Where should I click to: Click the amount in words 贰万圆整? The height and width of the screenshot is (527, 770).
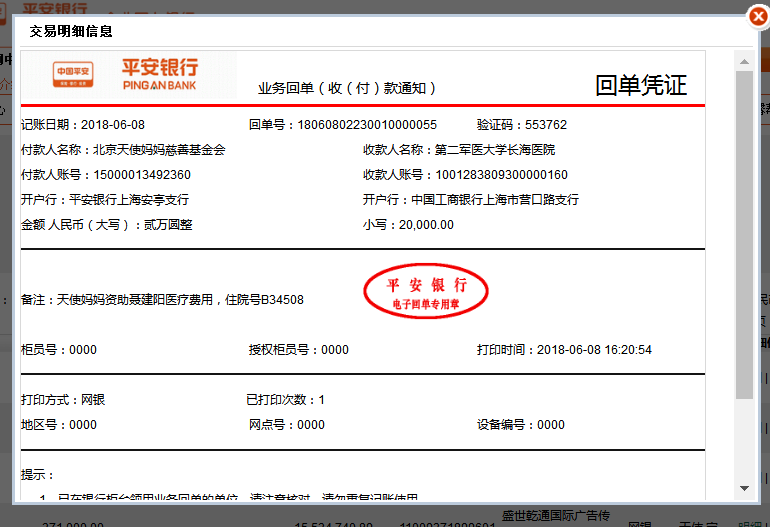click(x=168, y=225)
